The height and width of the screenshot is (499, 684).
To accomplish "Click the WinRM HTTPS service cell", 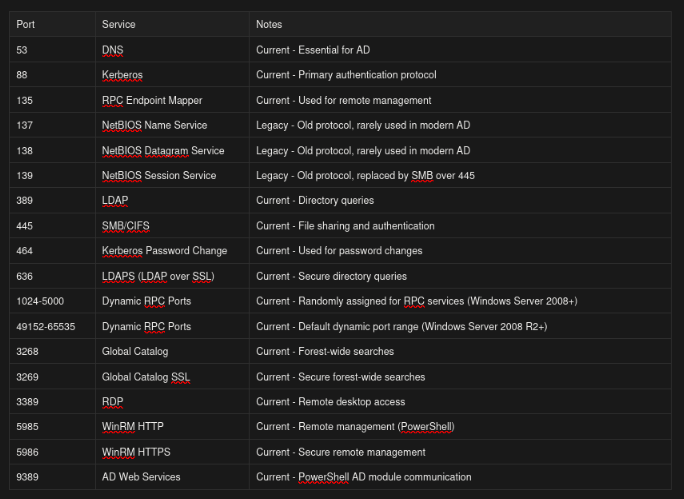I will tap(136, 452).
